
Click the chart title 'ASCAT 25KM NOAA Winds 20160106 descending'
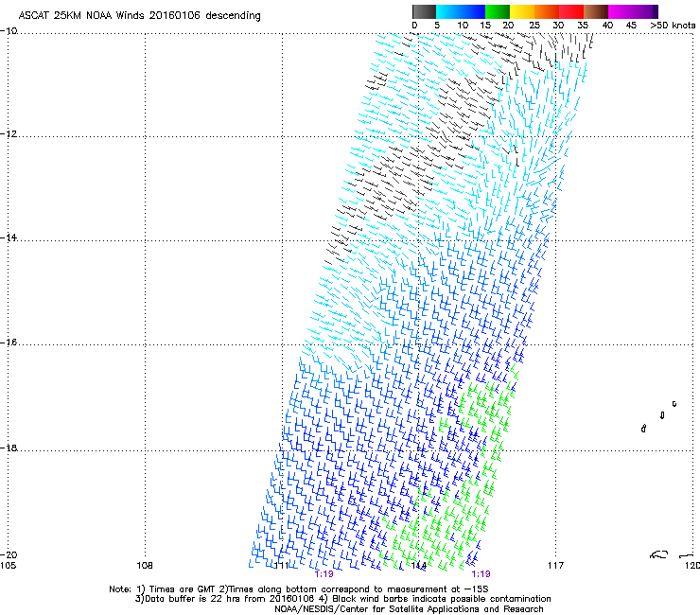[x=139, y=16]
